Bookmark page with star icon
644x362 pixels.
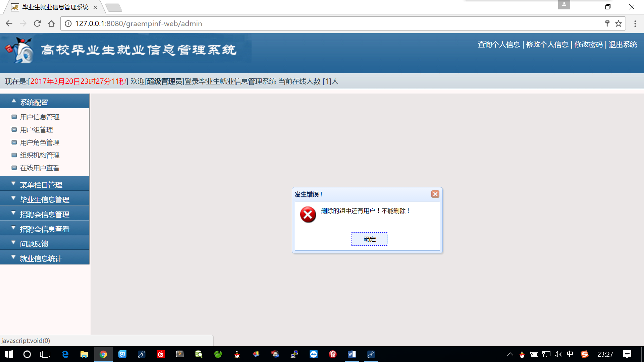[x=618, y=23]
